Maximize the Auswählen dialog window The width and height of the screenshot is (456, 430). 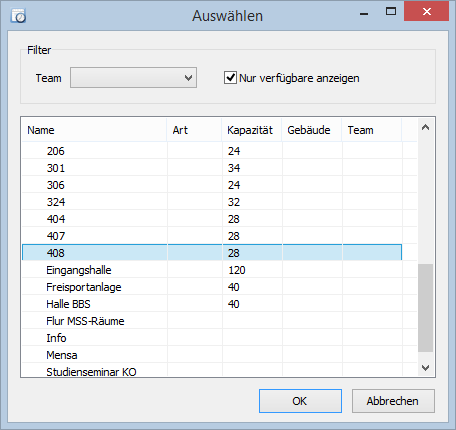pyautogui.click(x=391, y=11)
